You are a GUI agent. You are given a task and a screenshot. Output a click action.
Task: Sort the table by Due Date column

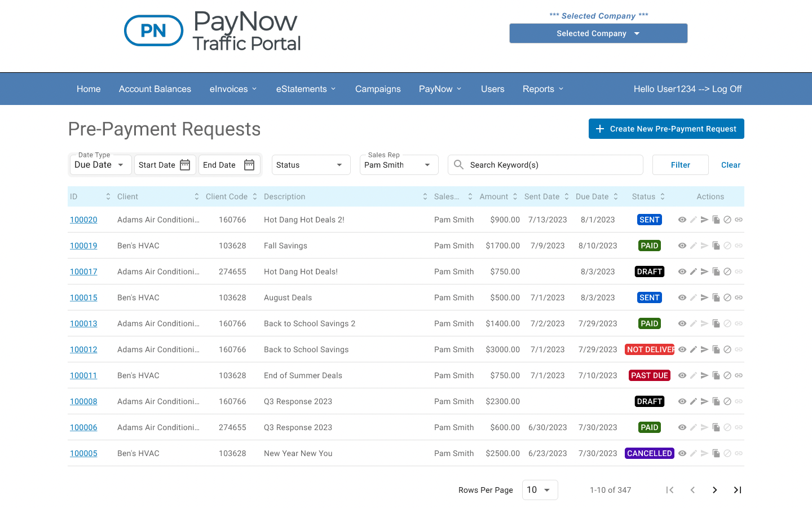click(616, 196)
